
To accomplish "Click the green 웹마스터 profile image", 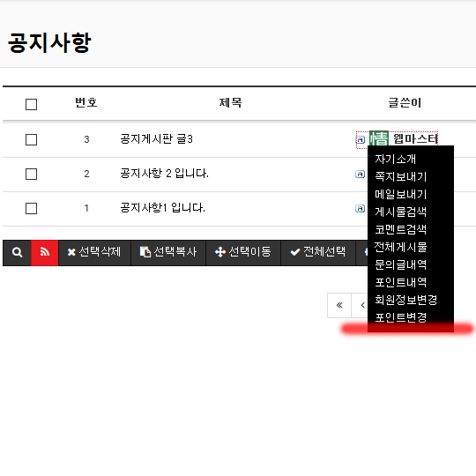I will (378, 138).
